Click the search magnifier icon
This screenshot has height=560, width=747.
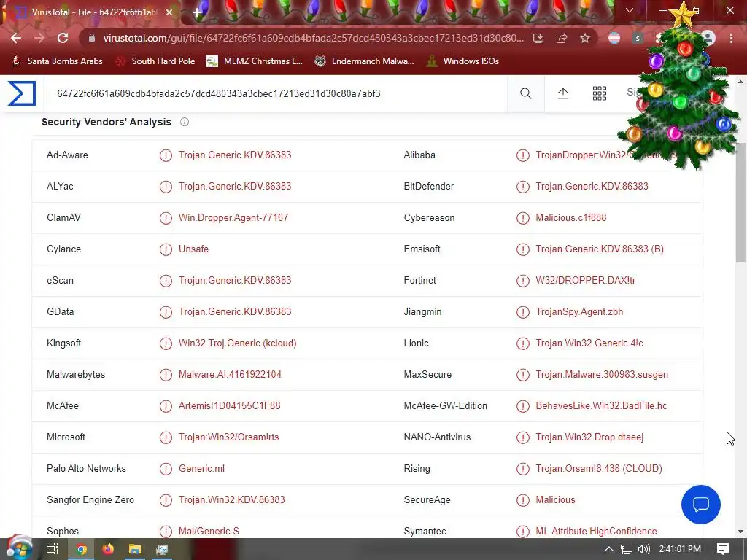pyautogui.click(x=525, y=93)
